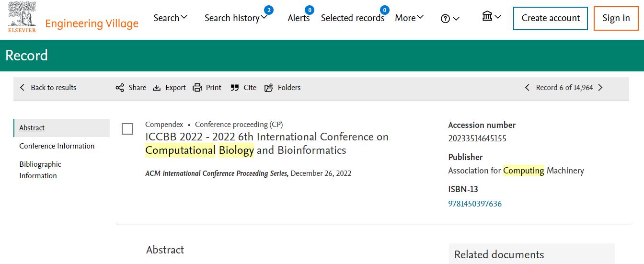Open the Folders icon
The width and height of the screenshot is (644, 264).
(269, 88)
